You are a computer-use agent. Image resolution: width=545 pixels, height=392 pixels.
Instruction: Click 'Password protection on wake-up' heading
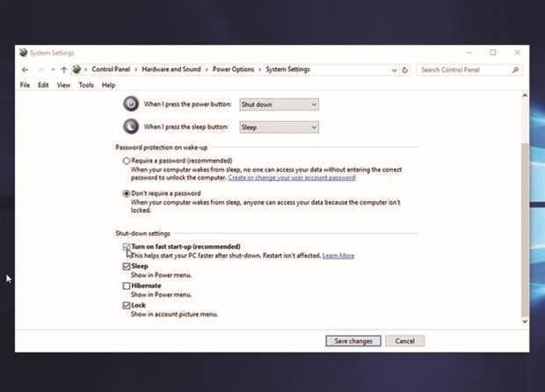click(161, 148)
